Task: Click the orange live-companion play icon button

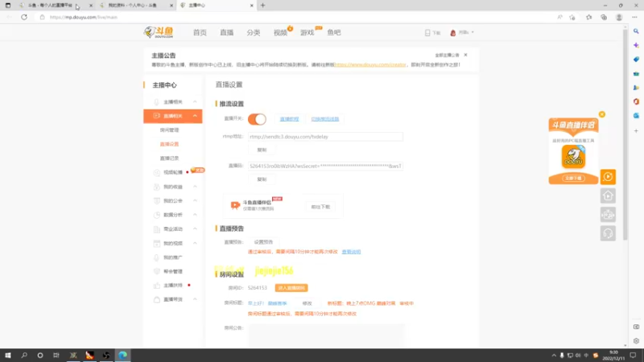Action: pyautogui.click(x=608, y=177)
